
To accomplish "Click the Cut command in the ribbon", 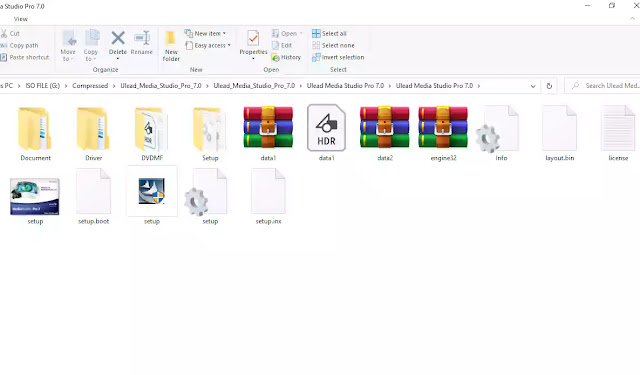I will [10, 33].
